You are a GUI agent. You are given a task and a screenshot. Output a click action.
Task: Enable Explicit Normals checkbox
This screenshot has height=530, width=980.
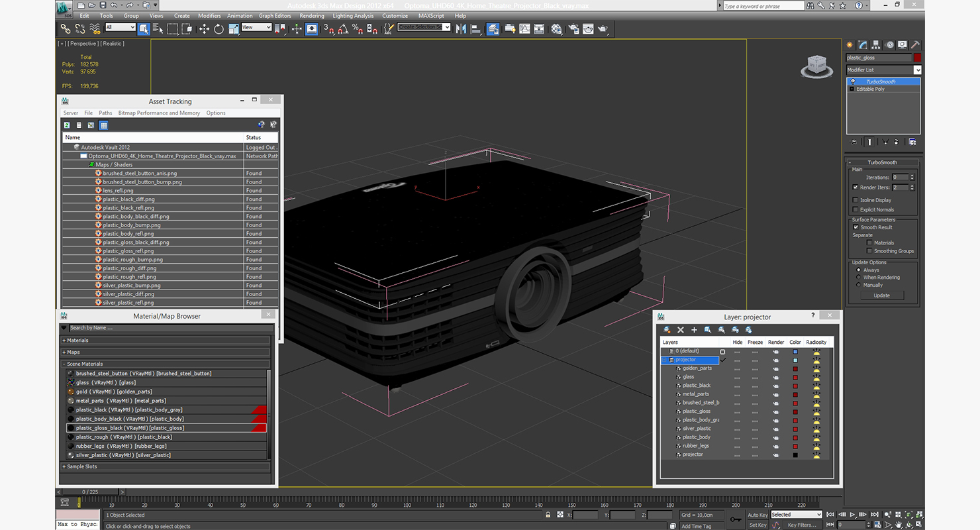point(856,209)
